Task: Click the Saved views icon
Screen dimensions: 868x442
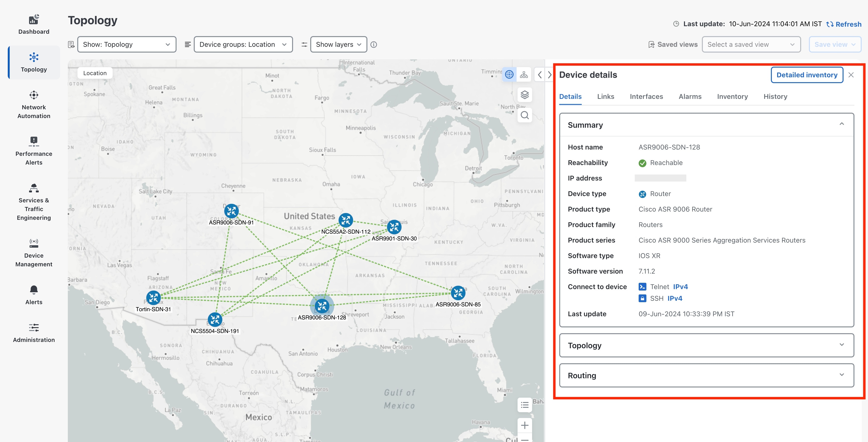Action: pos(651,45)
